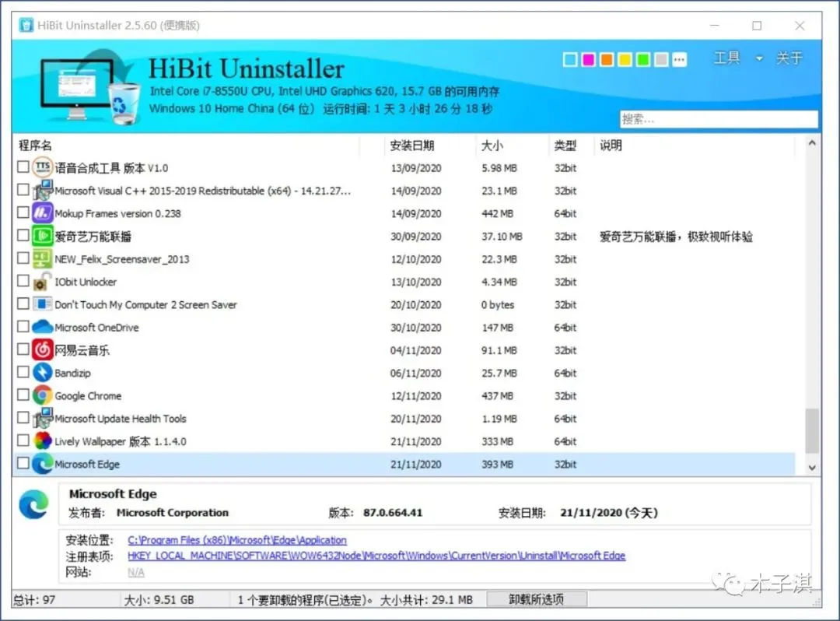Click the Microsoft Update Health Tools icon
The width and height of the screenshot is (840, 621).
[x=42, y=418]
